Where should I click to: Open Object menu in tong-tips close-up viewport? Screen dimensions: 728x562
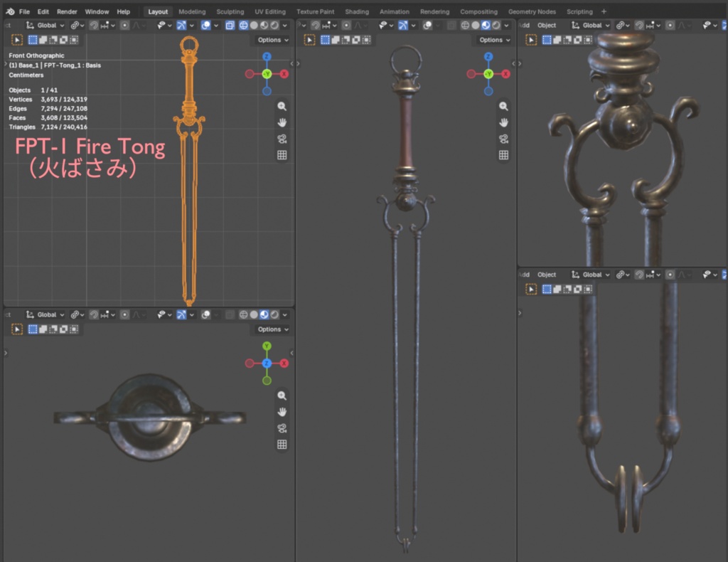pos(547,275)
